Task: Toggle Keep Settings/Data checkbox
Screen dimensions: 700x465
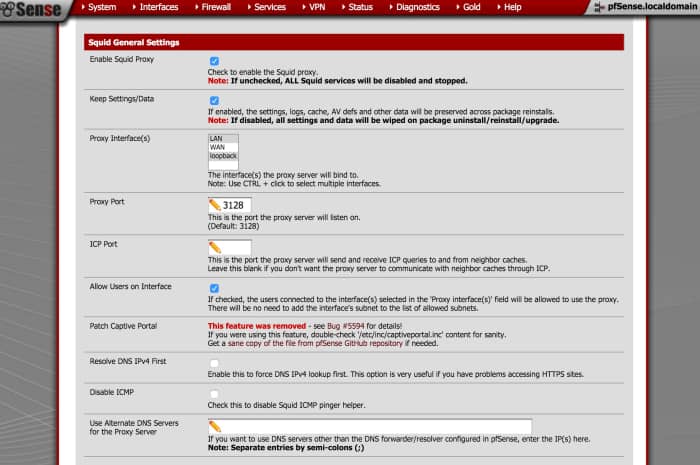Action: tap(214, 101)
